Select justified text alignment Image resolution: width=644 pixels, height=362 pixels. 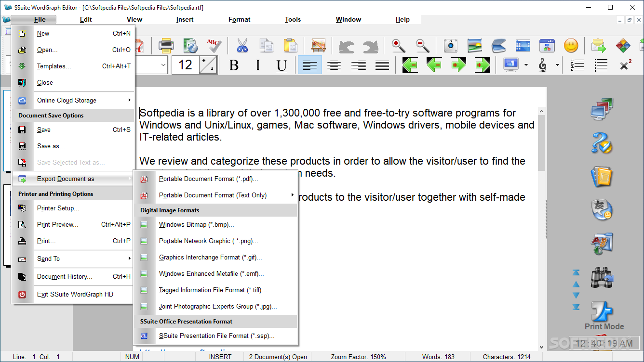pos(382,65)
